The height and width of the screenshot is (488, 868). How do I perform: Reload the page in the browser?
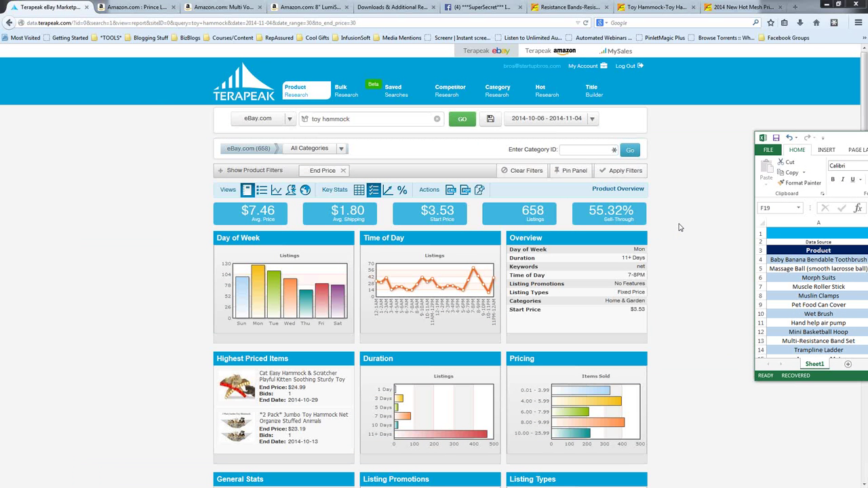click(x=586, y=22)
